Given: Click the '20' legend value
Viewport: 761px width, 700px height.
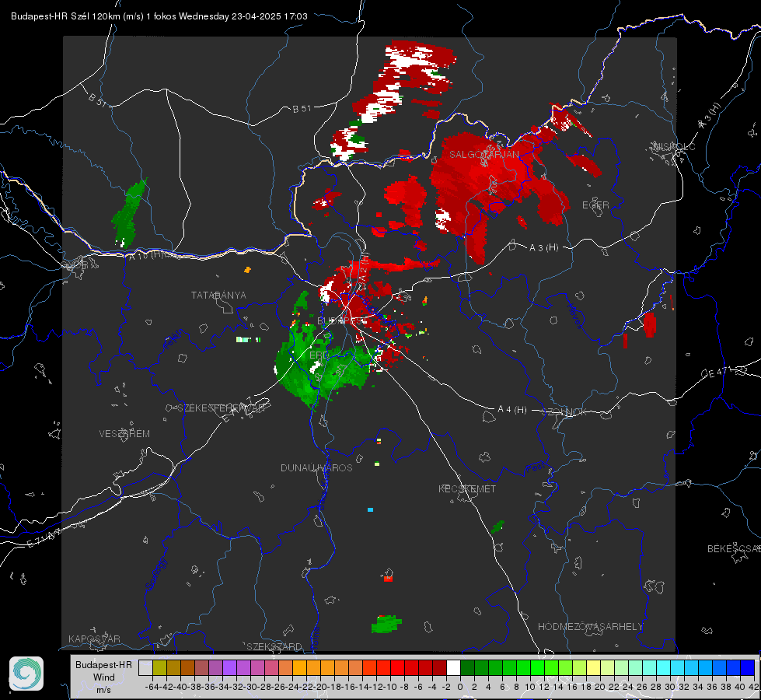Looking at the screenshot, I should 600,687.
